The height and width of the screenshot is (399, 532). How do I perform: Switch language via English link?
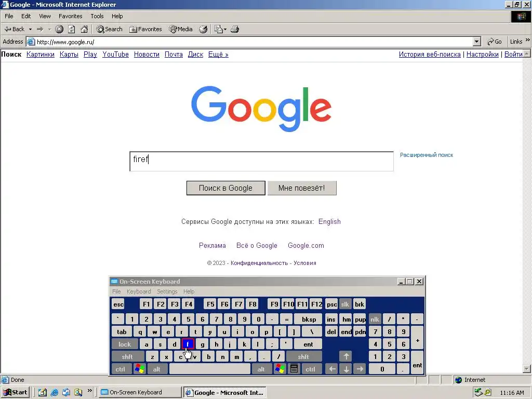329,221
